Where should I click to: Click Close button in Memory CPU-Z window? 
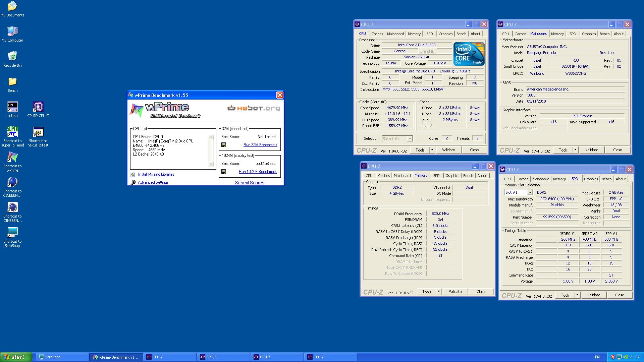point(481,292)
